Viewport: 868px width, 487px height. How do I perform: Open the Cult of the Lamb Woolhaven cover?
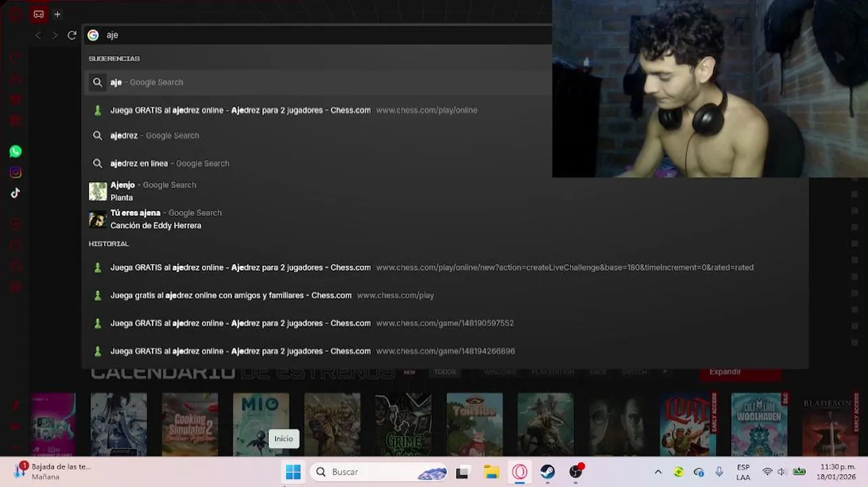coord(759,425)
